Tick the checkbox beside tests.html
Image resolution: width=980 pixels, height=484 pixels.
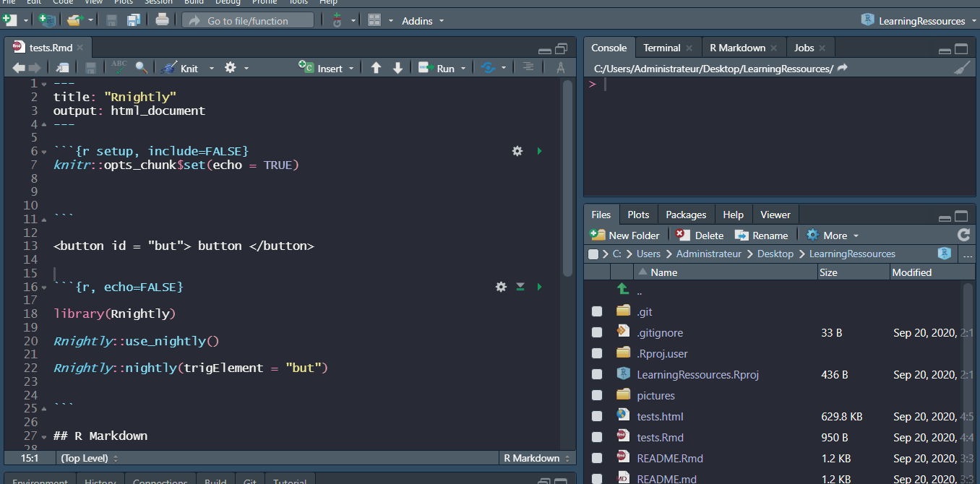(597, 416)
